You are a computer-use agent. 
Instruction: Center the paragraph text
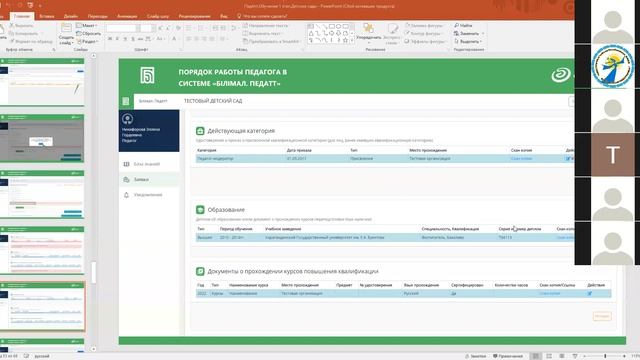pyautogui.click(x=196, y=39)
